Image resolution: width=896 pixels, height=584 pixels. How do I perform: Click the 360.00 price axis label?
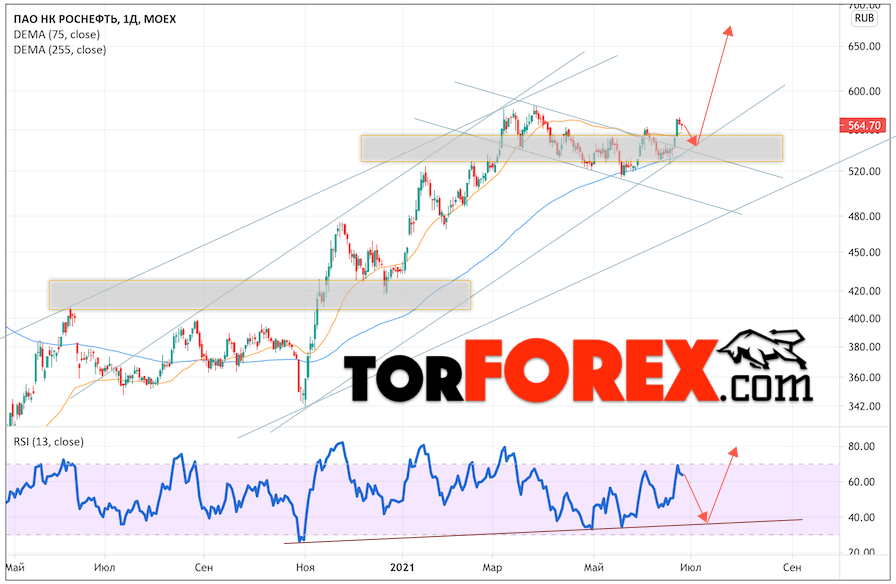[x=864, y=377]
